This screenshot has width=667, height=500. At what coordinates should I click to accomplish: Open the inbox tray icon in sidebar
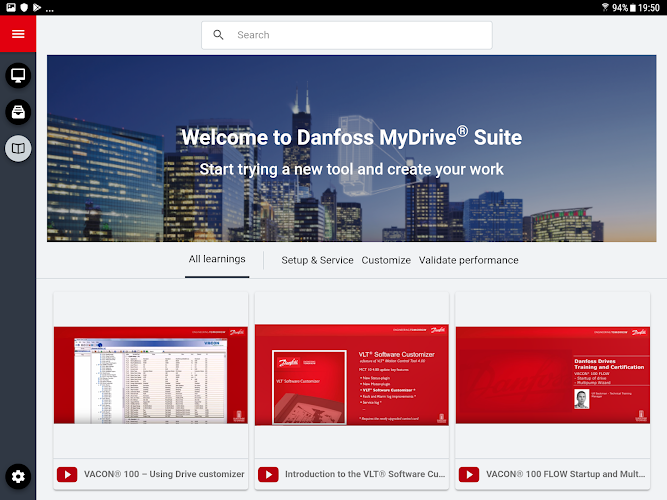[18, 112]
